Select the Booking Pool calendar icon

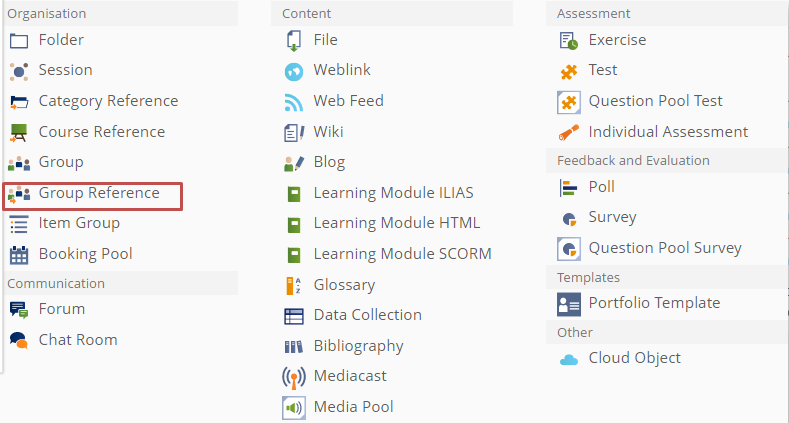tap(19, 255)
